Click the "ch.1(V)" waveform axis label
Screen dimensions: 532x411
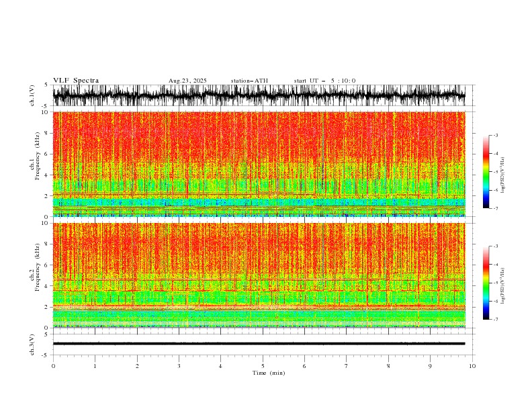[x=32, y=95]
